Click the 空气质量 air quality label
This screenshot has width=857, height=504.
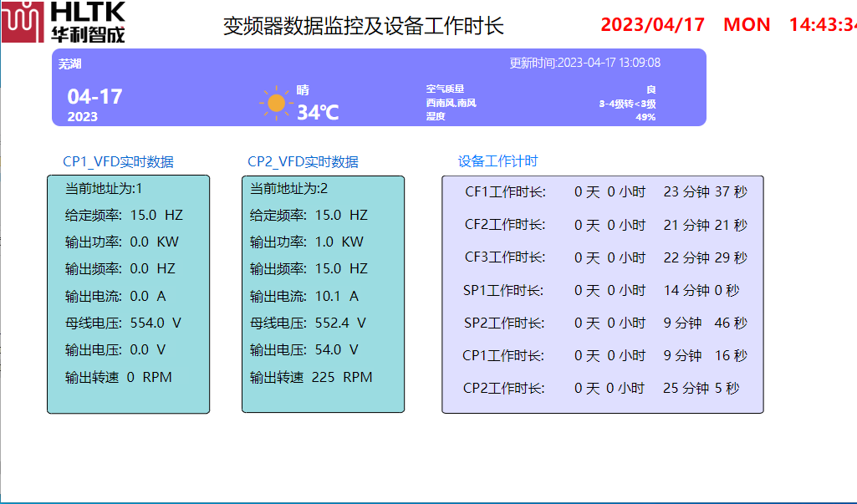pyautogui.click(x=445, y=89)
